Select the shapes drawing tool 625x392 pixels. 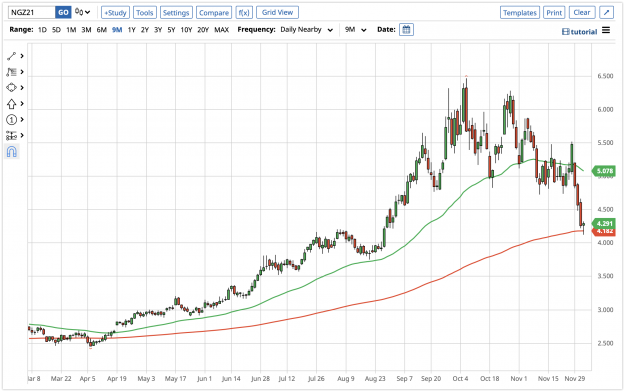coord(12,88)
